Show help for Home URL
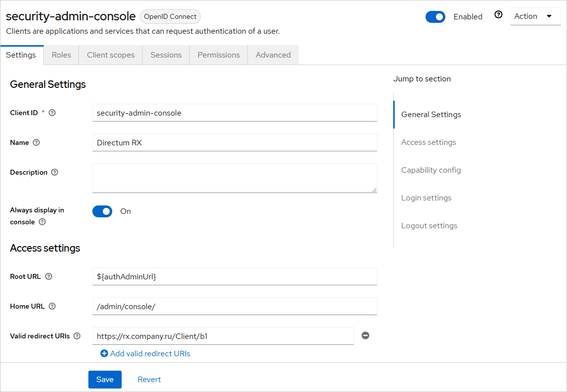Screen dimensions: 567x392 click(x=52, y=306)
